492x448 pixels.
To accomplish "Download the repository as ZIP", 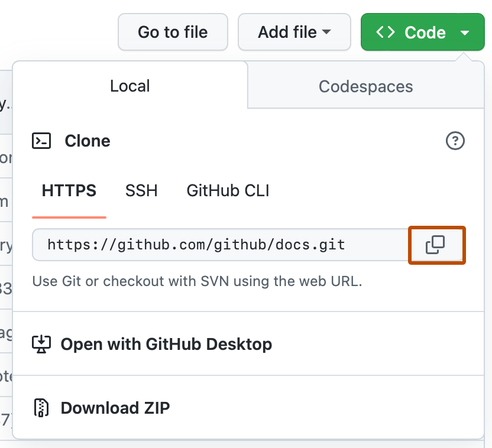I will pos(115,407).
